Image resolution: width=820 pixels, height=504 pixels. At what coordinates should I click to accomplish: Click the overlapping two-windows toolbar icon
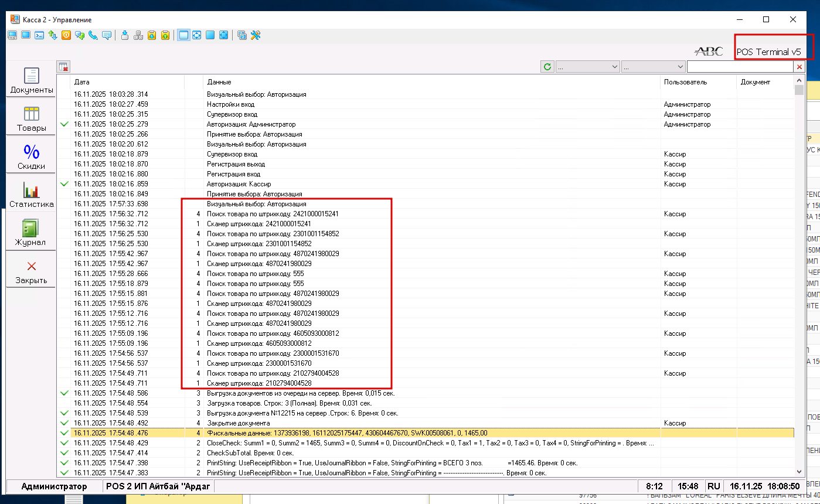click(x=242, y=35)
